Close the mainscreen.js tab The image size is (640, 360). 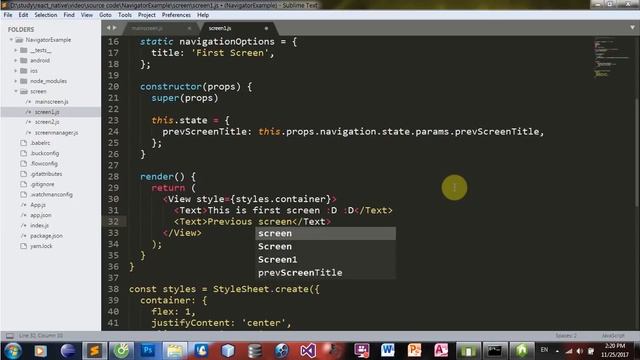189,28
